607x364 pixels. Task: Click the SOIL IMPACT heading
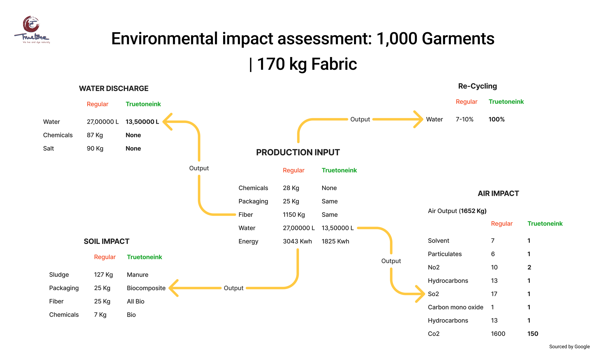(x=107, y=241)
